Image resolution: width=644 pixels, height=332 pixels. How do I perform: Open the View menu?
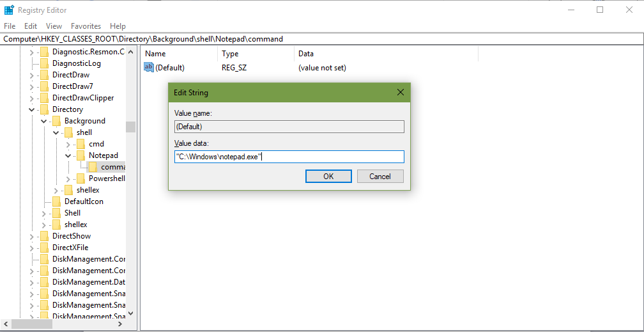54,26
